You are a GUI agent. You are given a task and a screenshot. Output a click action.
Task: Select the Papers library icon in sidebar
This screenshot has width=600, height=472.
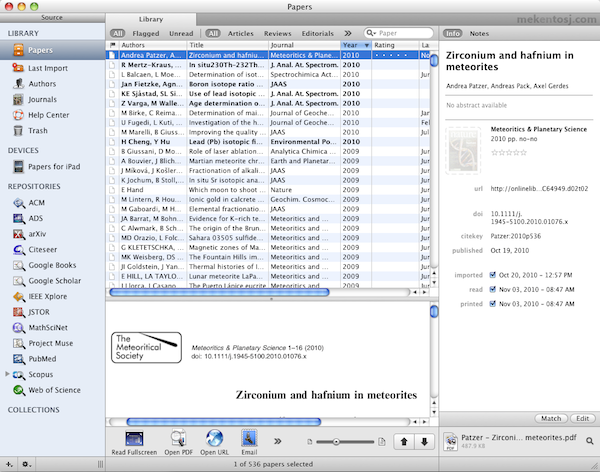(x=18, y=50)
